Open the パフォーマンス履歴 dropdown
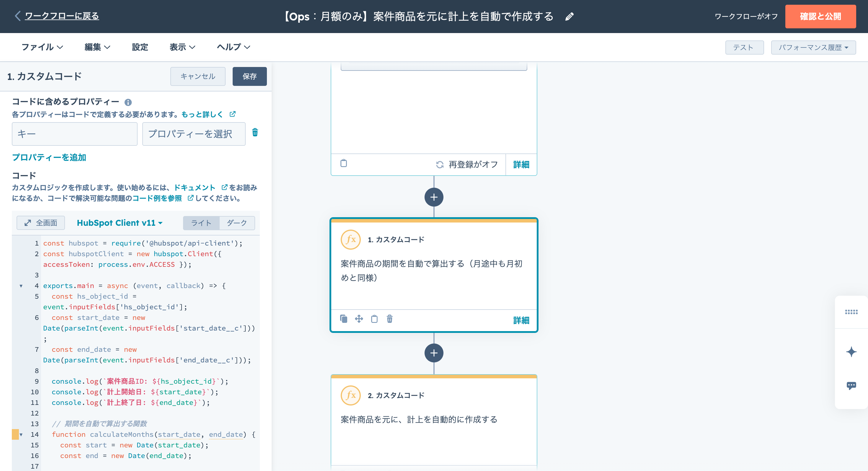 (x=813, y=48)
